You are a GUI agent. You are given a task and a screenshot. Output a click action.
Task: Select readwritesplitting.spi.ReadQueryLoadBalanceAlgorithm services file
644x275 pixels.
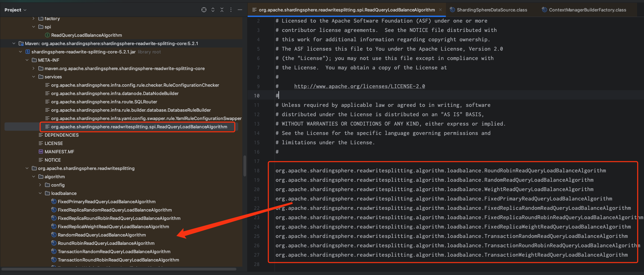point(139,127)
